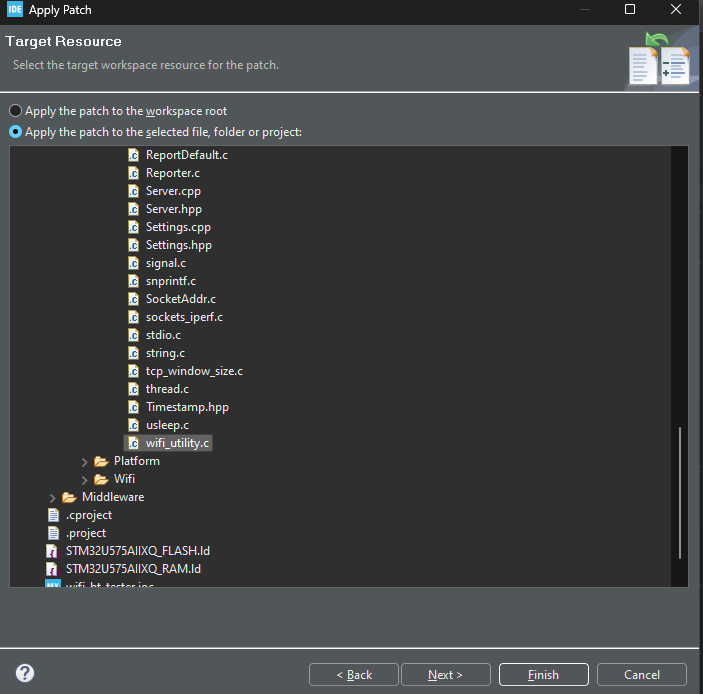
Task: Click the Finish button
Action: pyautogui.click(x=543, y=675)
